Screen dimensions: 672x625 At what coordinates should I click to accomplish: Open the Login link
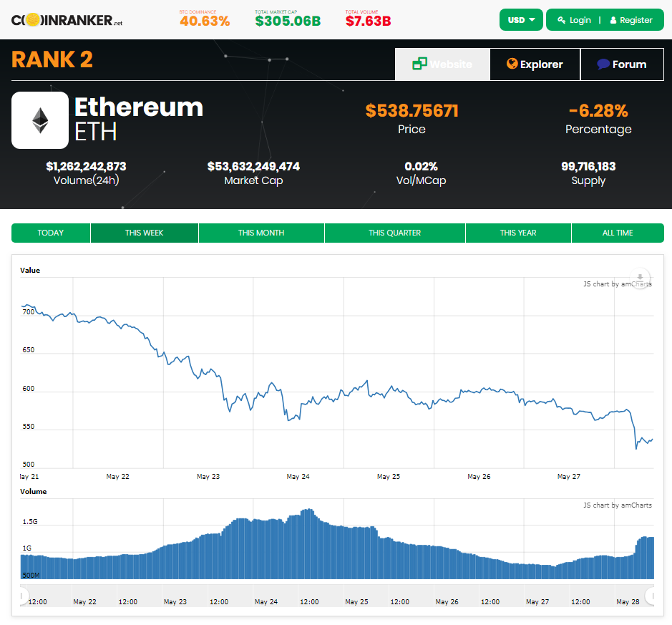pyautogui.click(x=574, y=20)
